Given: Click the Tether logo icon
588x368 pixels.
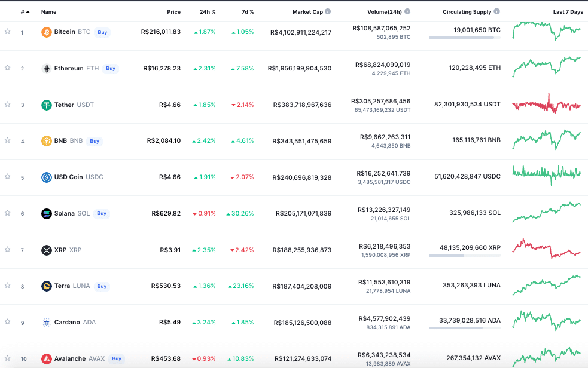Looking at the screenshot, I should click(x=47, y=105).
